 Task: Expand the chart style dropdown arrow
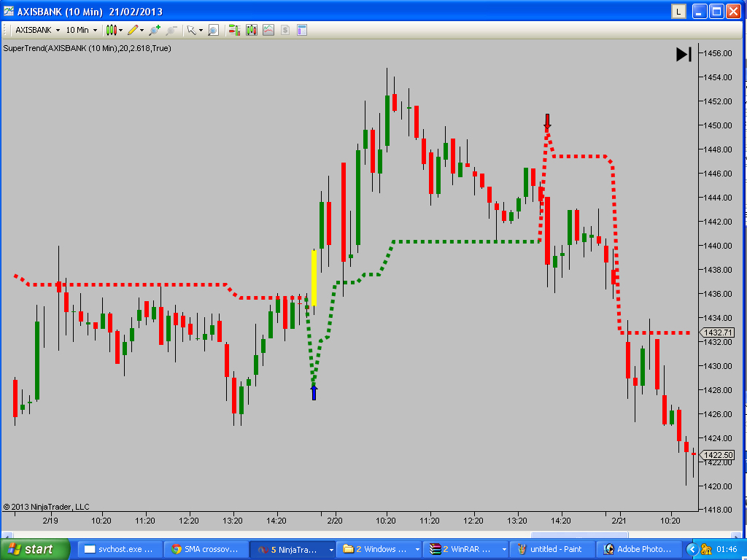click(120, 31)
